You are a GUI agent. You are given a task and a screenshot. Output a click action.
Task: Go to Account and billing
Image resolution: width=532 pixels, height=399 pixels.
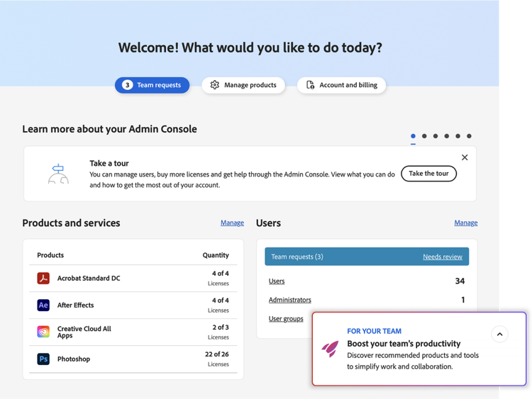(x=341, y=85)
